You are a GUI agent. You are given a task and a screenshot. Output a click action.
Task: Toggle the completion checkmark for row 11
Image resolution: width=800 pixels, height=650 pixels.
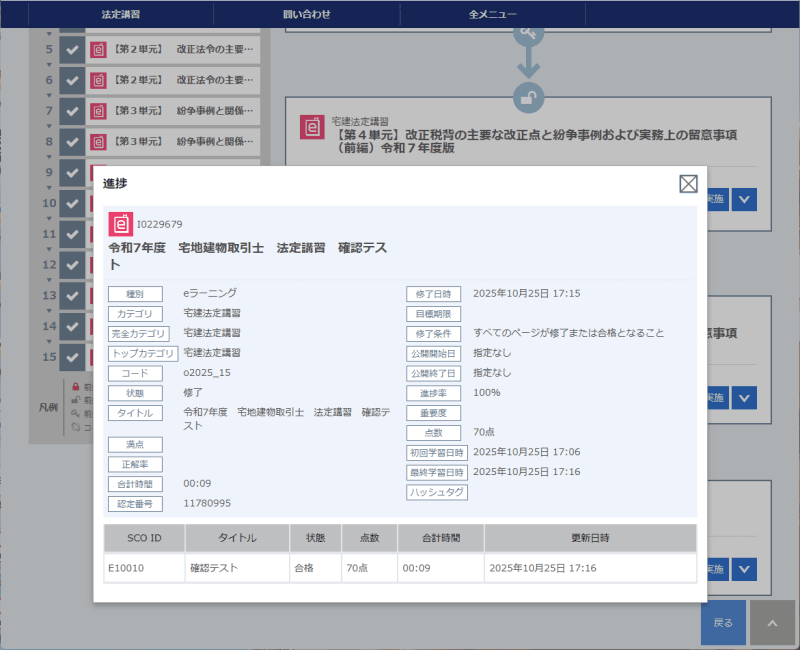tap(72, 235)
